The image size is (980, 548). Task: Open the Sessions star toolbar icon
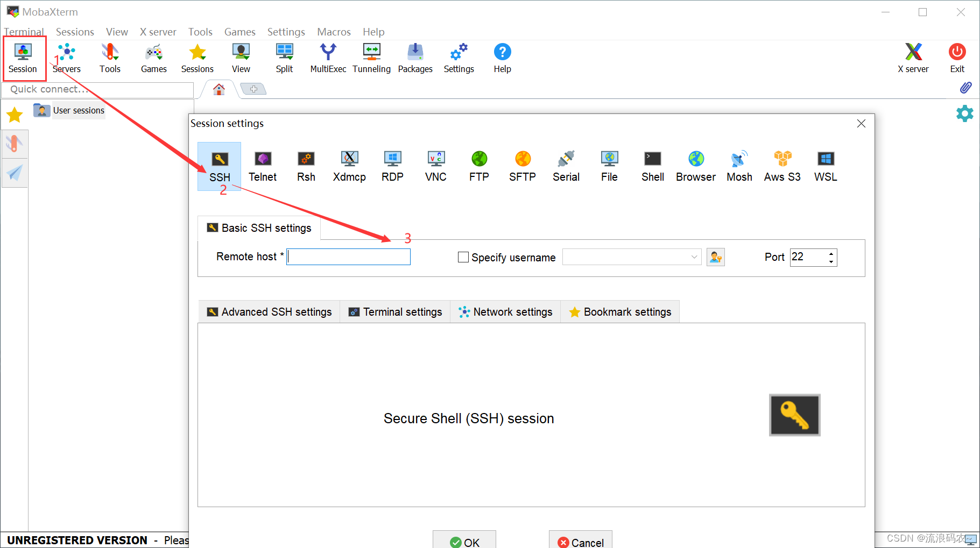[198, 58]
